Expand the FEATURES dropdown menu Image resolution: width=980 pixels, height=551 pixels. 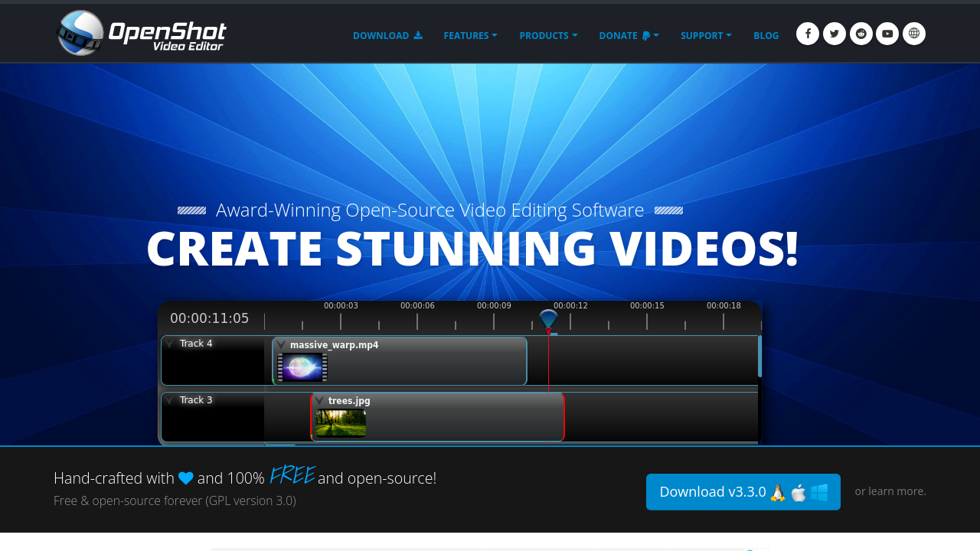coord(470,36)
